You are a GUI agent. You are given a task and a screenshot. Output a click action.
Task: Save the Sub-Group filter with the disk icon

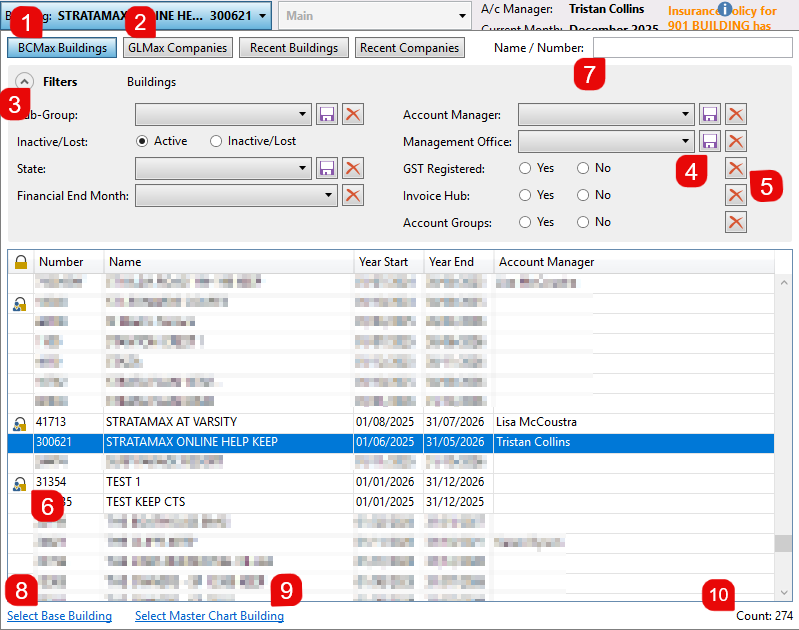[327, 114]
